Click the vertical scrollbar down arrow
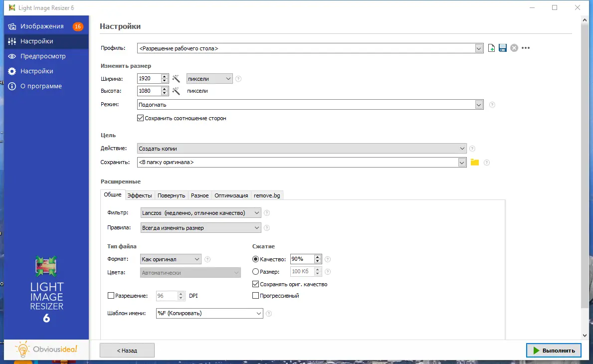The height and width of the screenshot is (364, 593). point(585,335)
